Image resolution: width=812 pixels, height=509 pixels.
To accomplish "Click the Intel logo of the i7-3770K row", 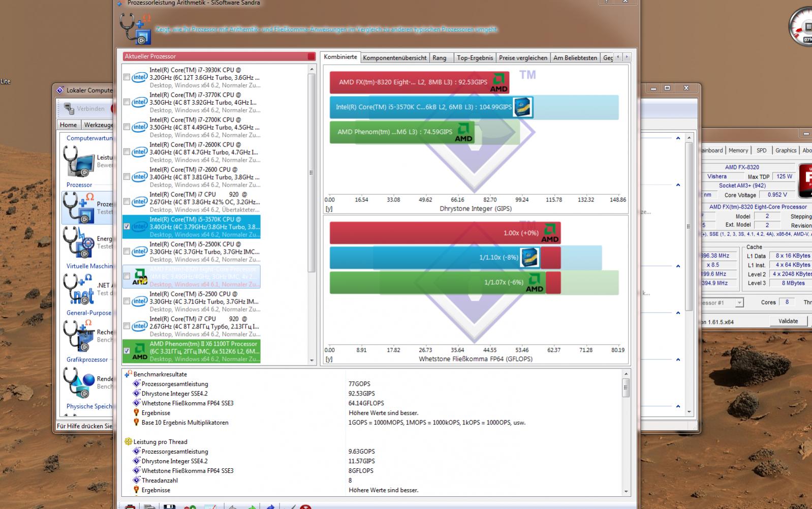I will [x=139, y=102].
